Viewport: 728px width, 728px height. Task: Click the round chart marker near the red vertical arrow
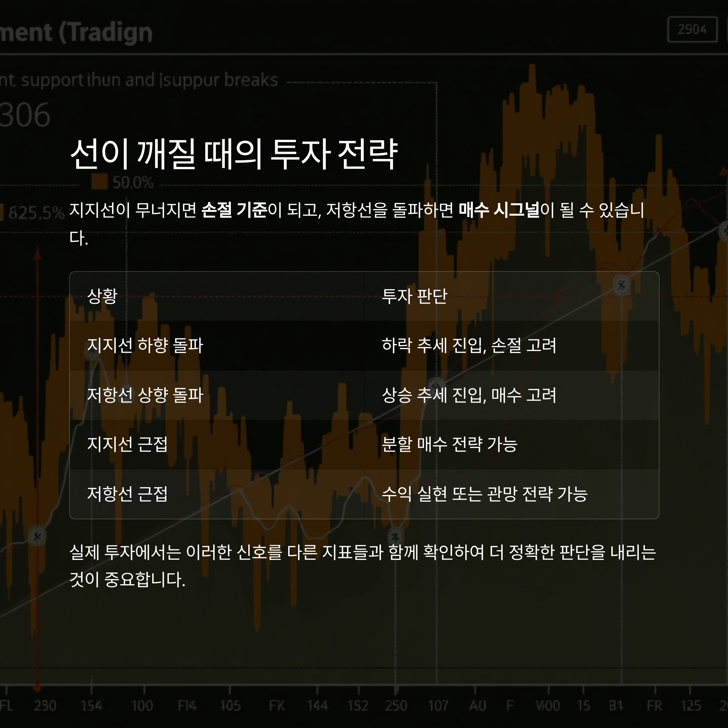(37, 536)
